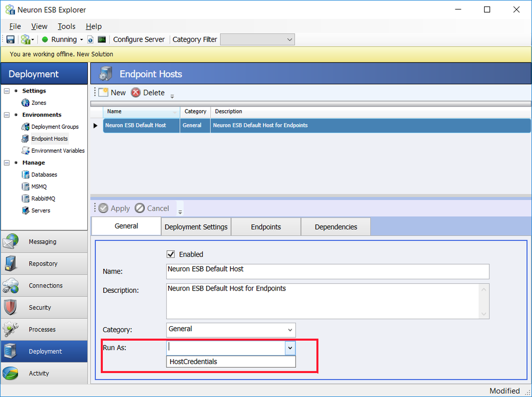
Task: Open the Activity navigation section
Action: click(x=44, y=373)
